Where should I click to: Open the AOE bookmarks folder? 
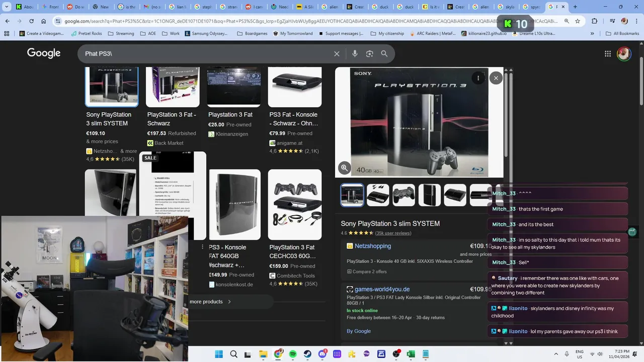(x=148, y=33)
